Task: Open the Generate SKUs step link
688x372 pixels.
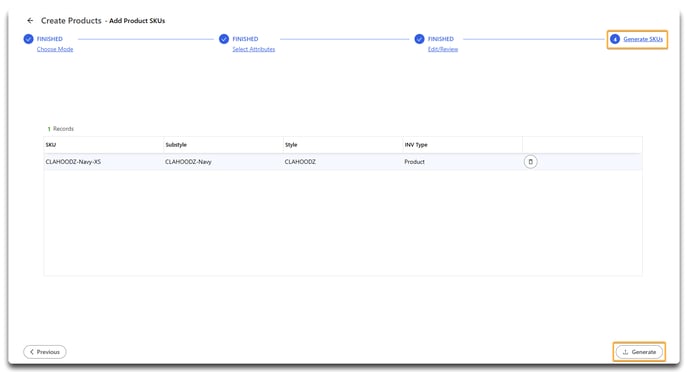Action: tap(643, 39)
